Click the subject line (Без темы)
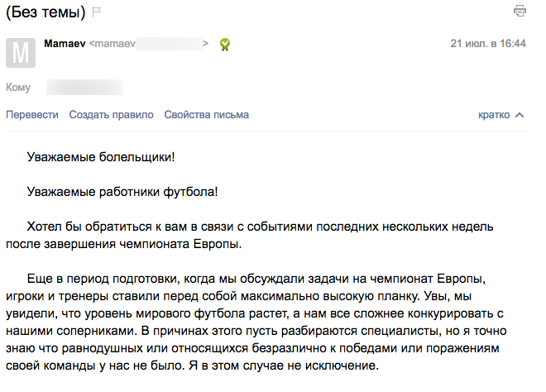 click(45, 12)
